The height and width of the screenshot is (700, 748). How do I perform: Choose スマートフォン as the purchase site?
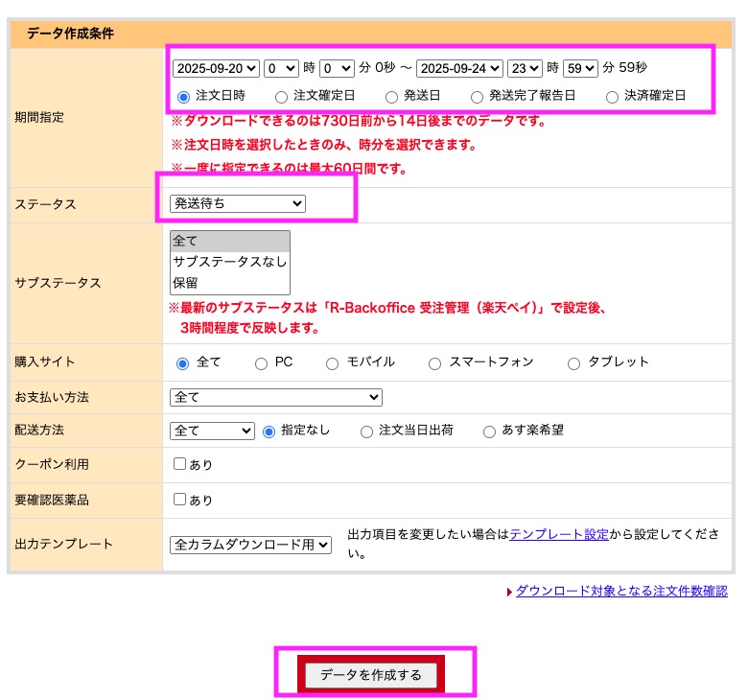pyautogui.click(x=434, y=363)
